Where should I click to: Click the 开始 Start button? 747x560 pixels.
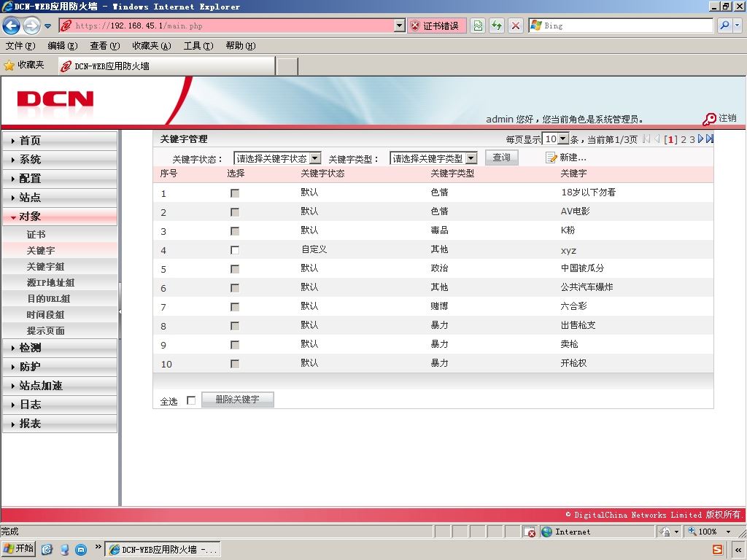click(19, 549)
